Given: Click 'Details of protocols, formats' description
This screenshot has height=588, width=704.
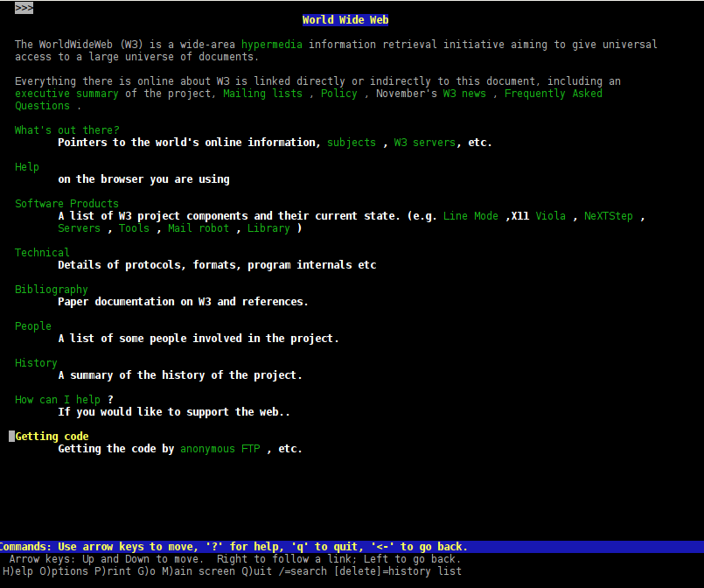Looking at the screenshot, I should pyautogui.click(x=217, y=265).
